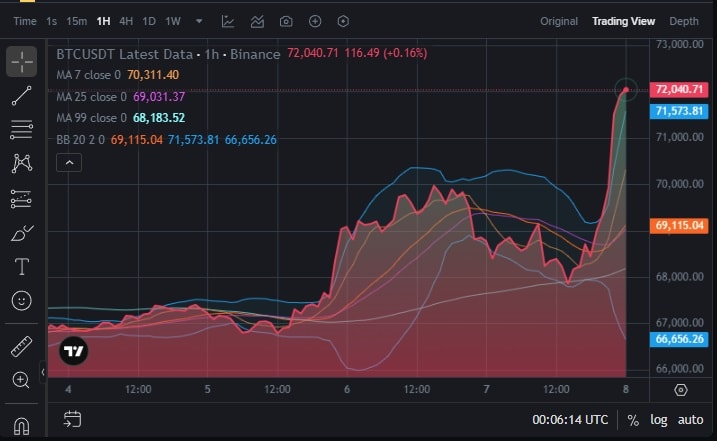Image resolution: width=717 pixels, height=441 pixels.
Task: Click the red 72,040.71 price label
Action: [679, 89]
